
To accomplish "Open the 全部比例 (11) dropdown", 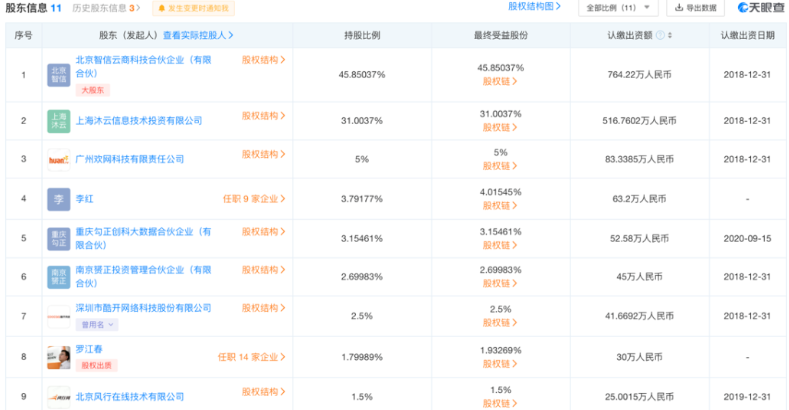I will pos(618,8).
